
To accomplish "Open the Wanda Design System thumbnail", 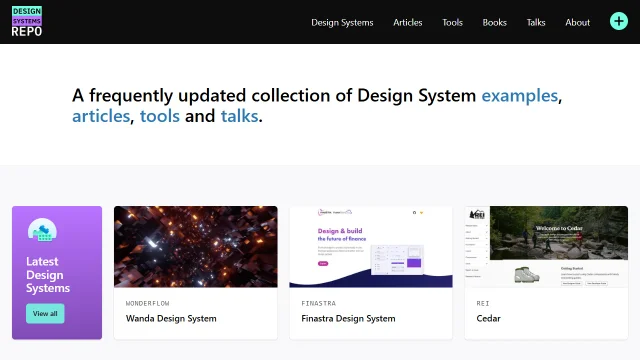I will 196,247.
